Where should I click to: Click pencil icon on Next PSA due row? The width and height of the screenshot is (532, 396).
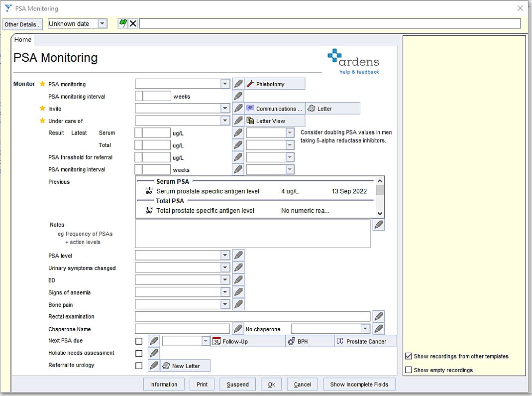click(154, 341)
